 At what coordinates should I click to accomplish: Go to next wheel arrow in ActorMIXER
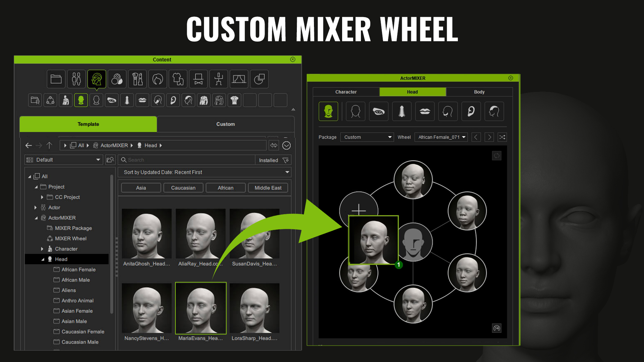coord(489,137)
